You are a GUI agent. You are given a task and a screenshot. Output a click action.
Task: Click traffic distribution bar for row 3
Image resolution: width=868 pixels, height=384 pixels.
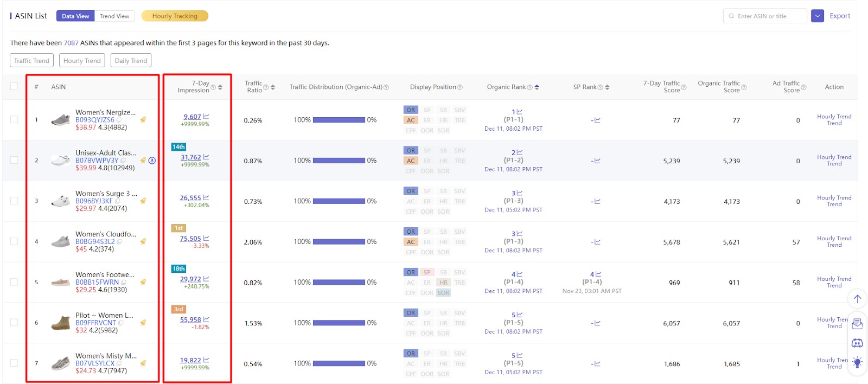point(339,201)
